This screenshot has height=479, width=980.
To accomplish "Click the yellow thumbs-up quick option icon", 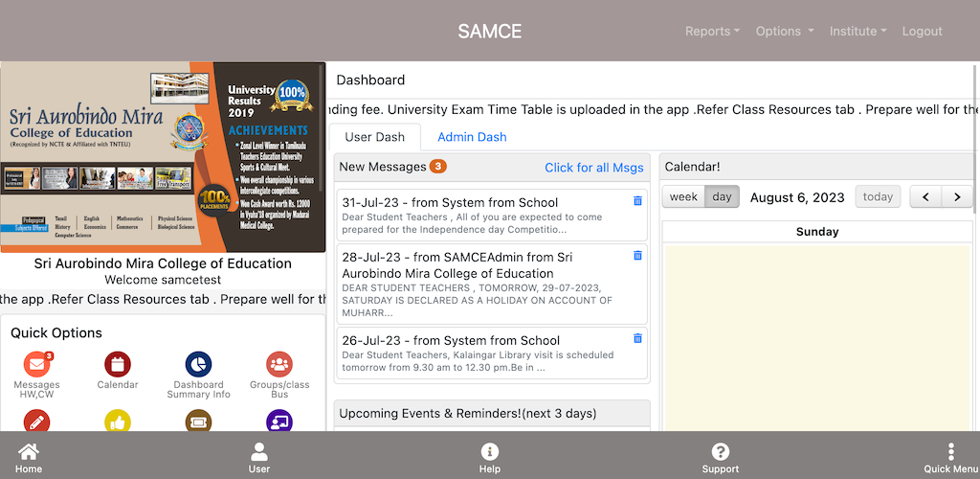I will click(x=118, y=421).
